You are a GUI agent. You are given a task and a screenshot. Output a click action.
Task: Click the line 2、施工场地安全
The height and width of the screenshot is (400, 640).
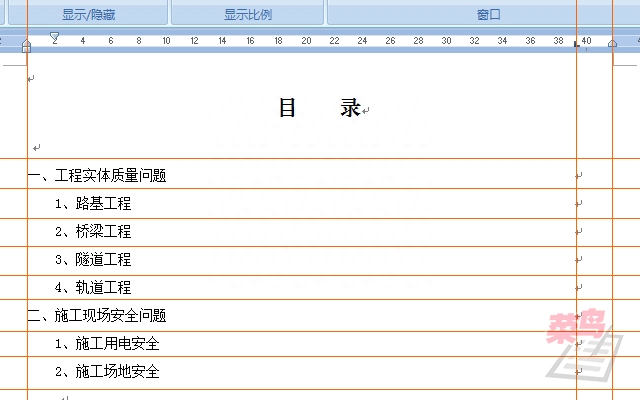click(x=107, y=371)
